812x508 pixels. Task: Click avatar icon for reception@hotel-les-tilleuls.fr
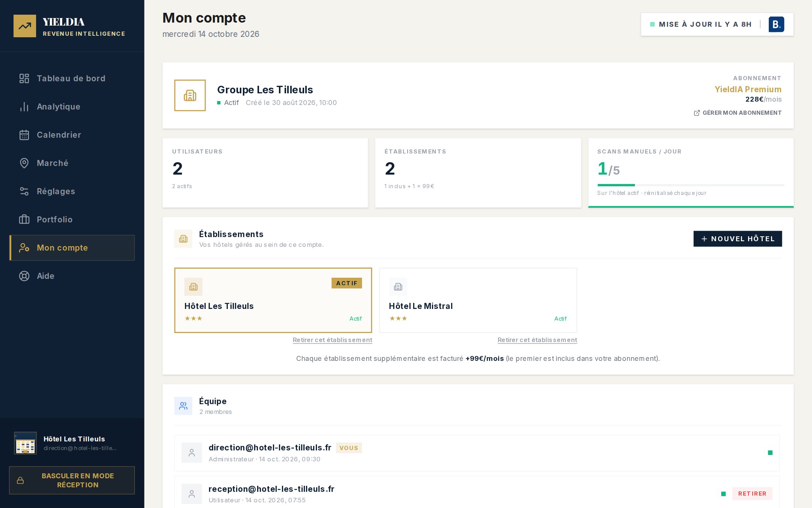pyautogui.click(x=192, y=494)
